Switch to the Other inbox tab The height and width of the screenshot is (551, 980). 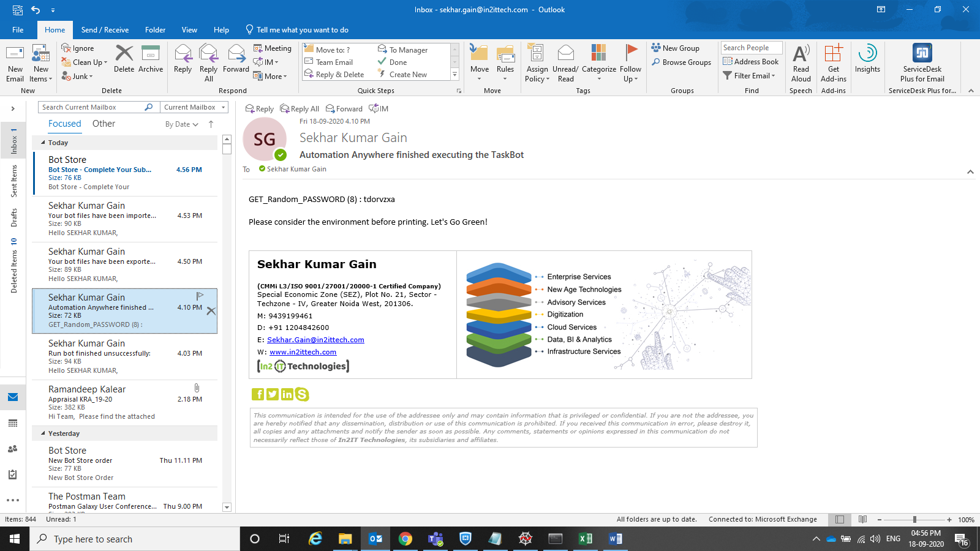click(104, 124)
